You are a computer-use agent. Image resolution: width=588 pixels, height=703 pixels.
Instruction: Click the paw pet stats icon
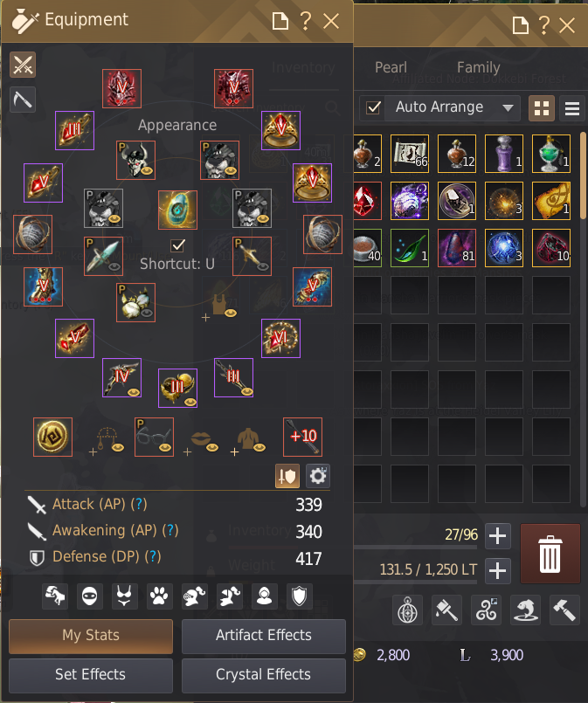click(159, 596)
